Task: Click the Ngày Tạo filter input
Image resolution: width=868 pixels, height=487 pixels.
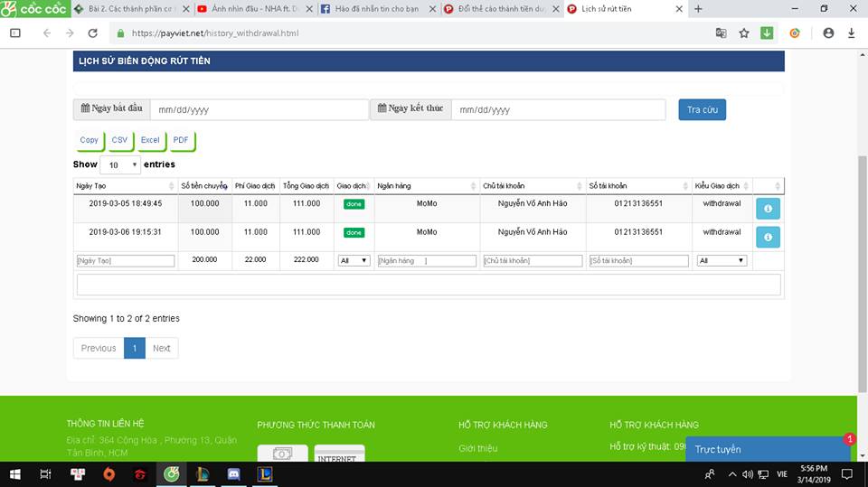Action: coord(126,260)
